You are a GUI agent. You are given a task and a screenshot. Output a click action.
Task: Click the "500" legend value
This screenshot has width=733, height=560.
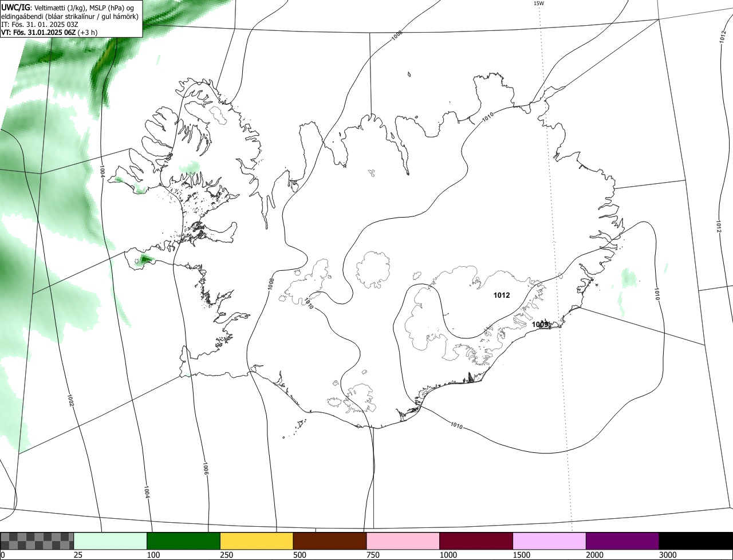click(299, 555)
